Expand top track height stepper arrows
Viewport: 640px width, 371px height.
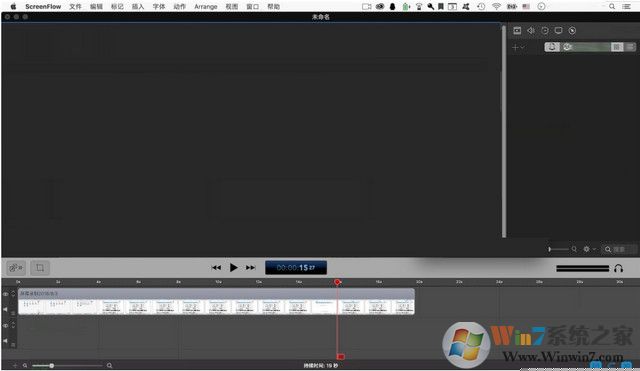click(13, 294)
